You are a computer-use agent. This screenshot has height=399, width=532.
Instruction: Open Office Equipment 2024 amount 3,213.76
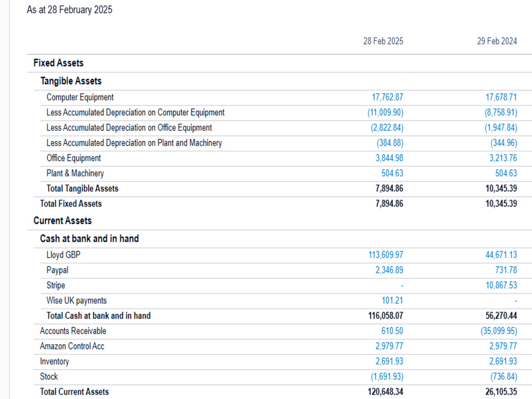point(503,158)
